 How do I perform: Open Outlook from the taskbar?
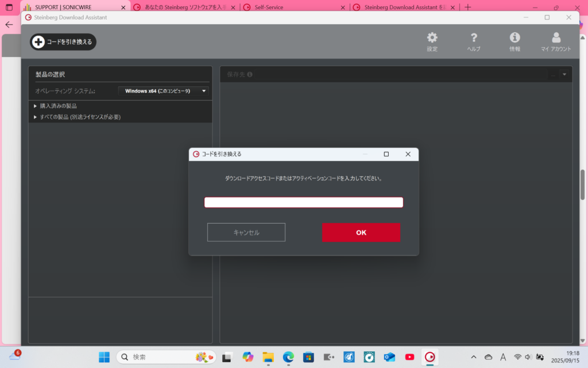point(389,357)
